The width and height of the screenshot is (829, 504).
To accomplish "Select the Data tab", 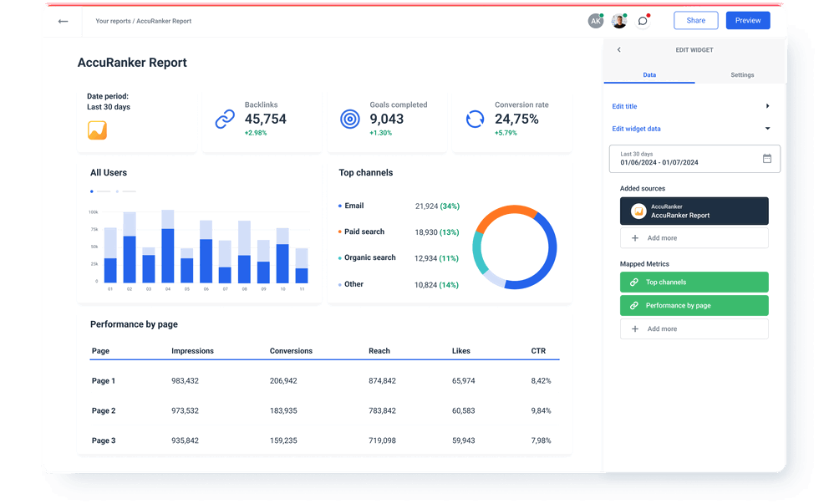I will click(x=649, y=74).
